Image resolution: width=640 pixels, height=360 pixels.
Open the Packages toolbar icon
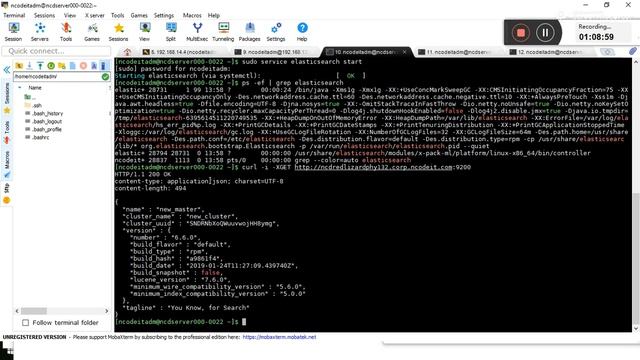pos(249,32)
